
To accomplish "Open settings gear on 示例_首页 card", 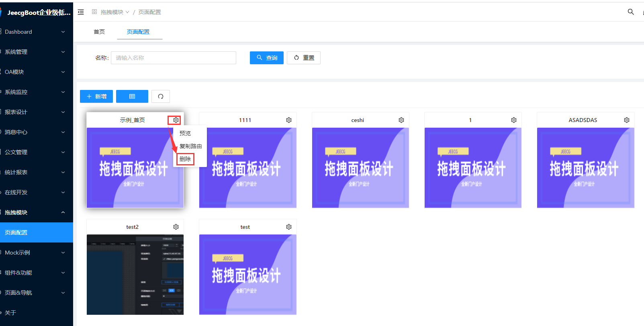I will [176, 120].
